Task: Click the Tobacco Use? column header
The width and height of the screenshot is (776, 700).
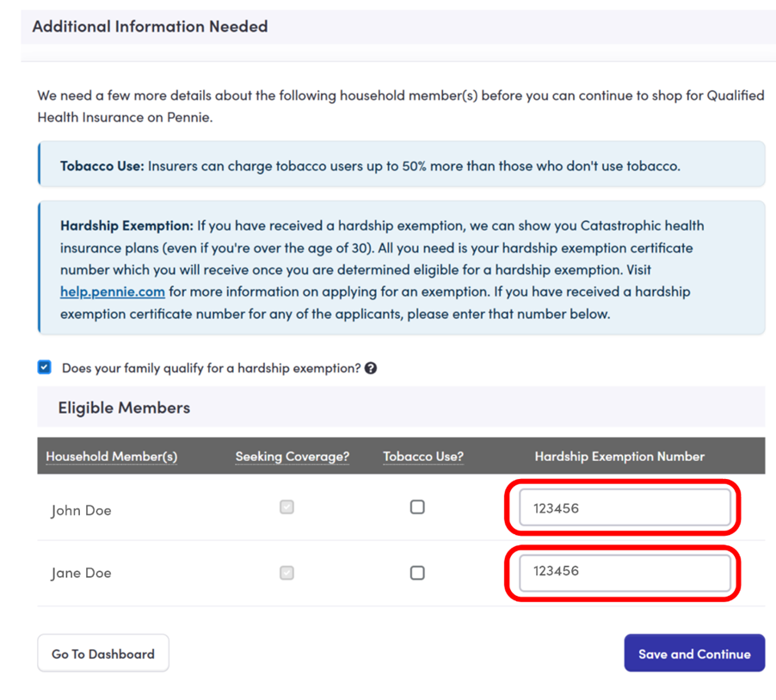Action: 423,457
